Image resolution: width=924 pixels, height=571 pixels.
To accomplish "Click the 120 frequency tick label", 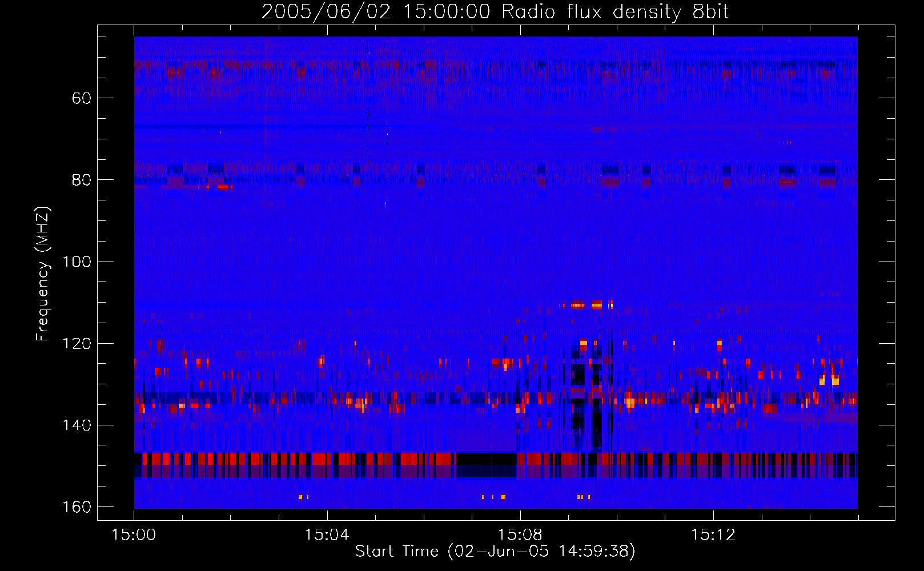I will pyautogui.click(x=77, y=343).
